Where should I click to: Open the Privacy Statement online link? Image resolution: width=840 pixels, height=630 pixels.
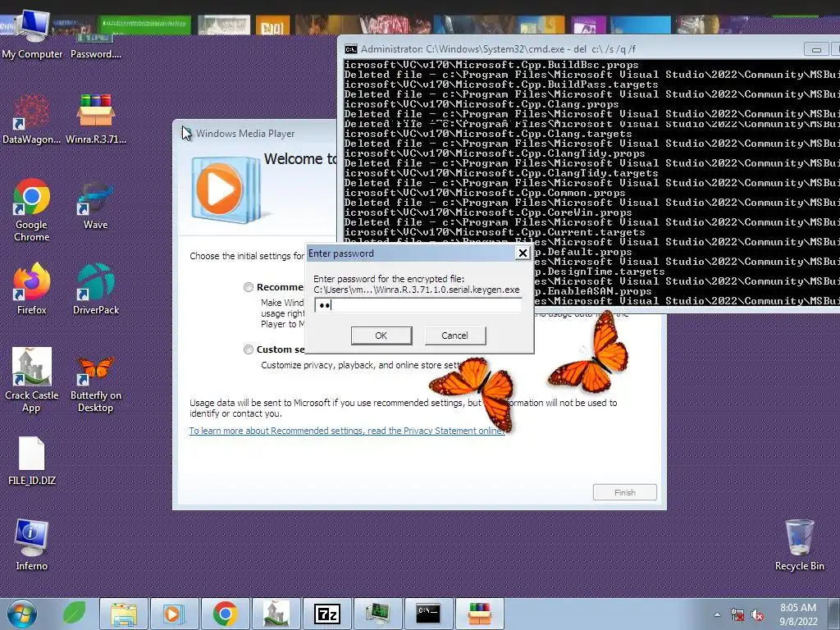click(347, 431)
